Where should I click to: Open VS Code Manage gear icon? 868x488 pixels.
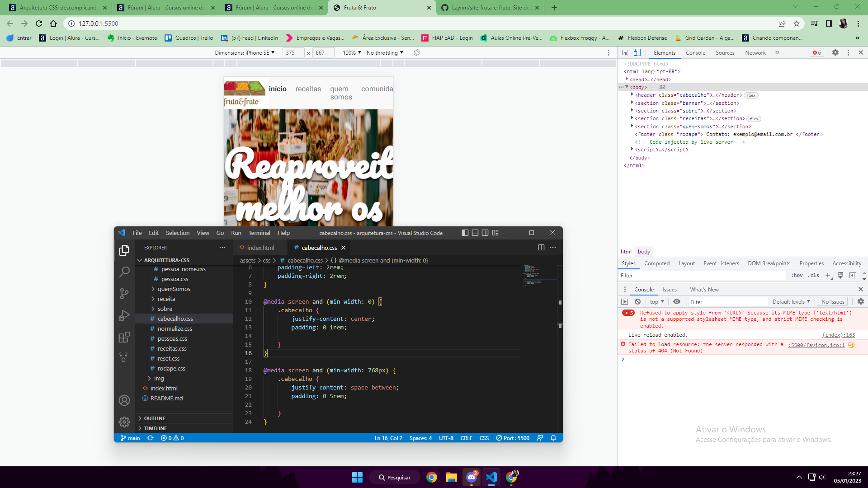tap(124, 422)
